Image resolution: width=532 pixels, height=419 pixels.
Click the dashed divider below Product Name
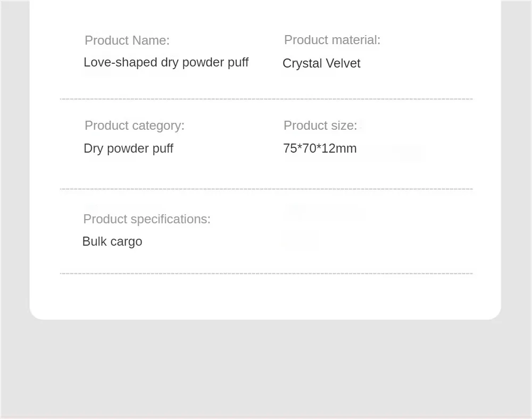pyautogui.click(x=266, y=99)
